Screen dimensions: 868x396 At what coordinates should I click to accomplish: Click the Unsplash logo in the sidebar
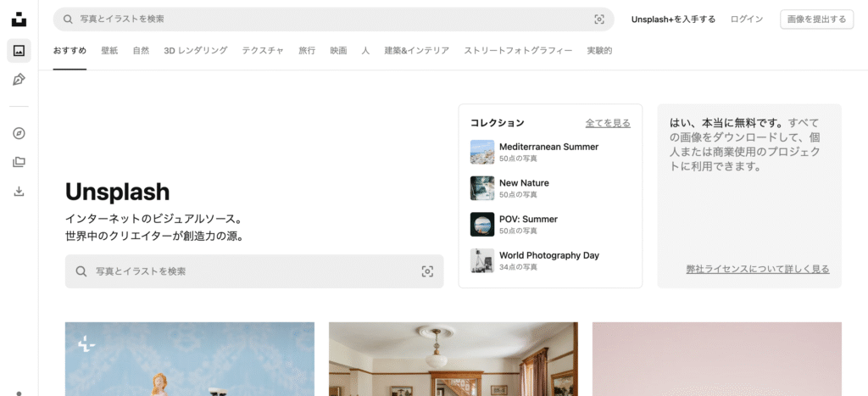19,19
